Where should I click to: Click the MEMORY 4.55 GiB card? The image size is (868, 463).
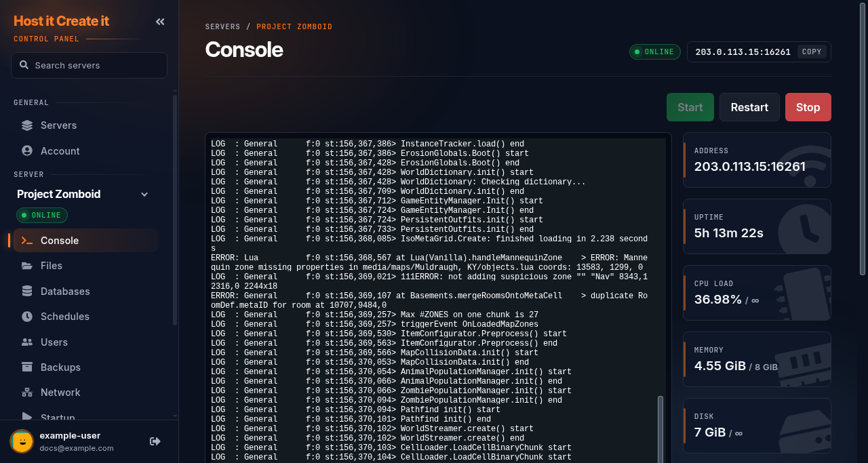point(757,359)
